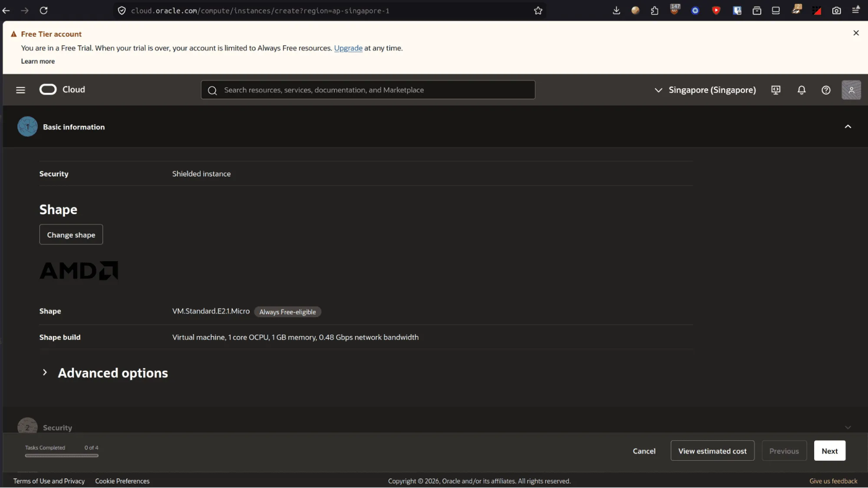The image size is (868, 488).
Task: Select the Basic information step 1 badge
Action: 27,126
